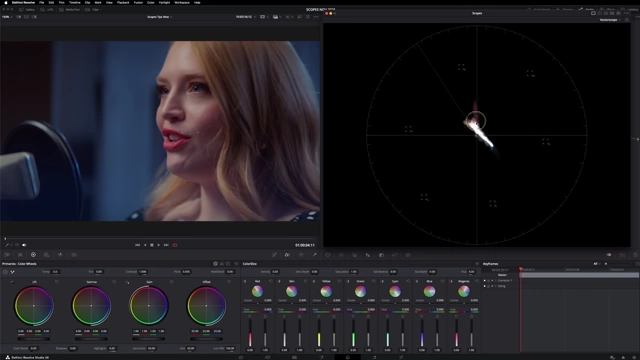The width and height of the screenshot is (640, 360).
Task: Open the Clips dropdown in top toolbar
Action: (x=93, y=9)
